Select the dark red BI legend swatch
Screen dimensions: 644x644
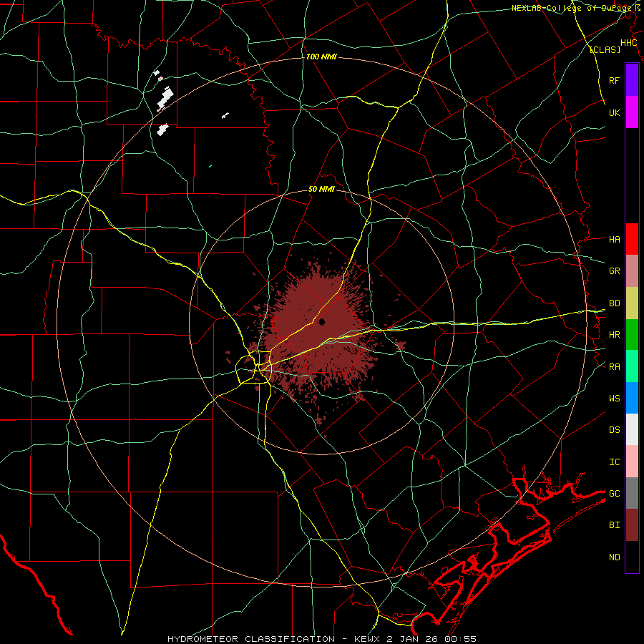[x=632, y=525]
